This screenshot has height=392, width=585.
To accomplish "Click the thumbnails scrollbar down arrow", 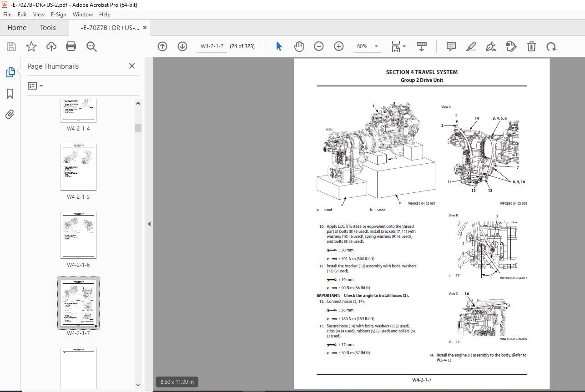I will 138,385.
